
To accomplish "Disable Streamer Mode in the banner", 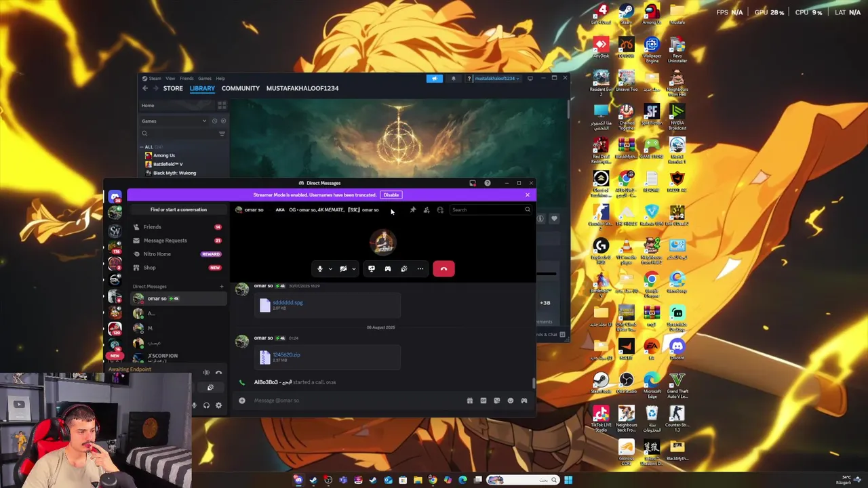I will tap(391, 195).
